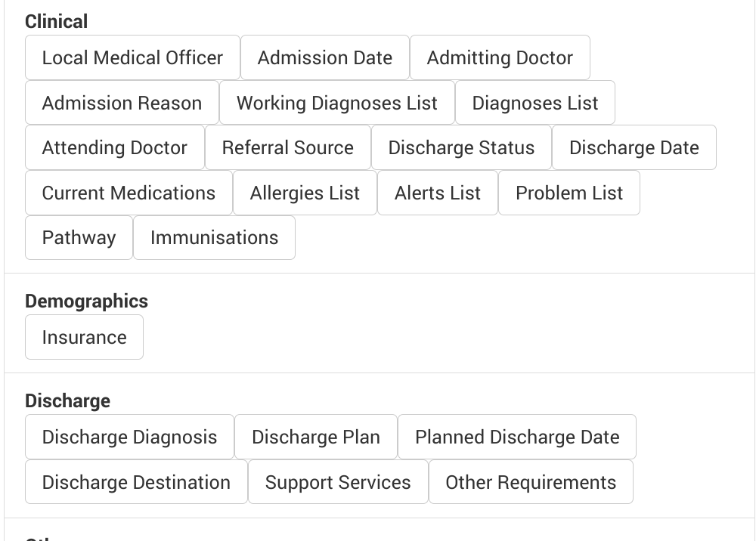
Task: Select Working Diagnoses List
Action: 336,103
